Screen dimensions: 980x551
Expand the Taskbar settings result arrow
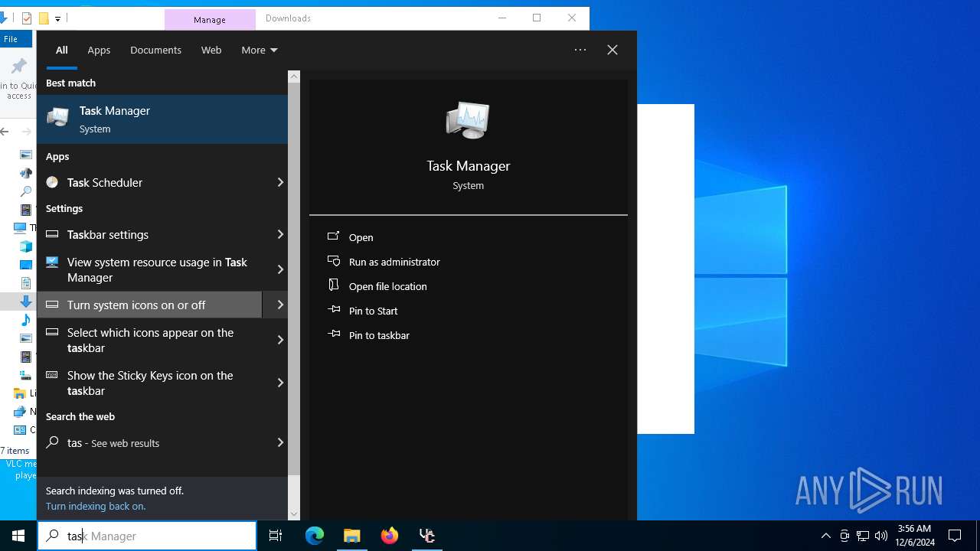280,234
